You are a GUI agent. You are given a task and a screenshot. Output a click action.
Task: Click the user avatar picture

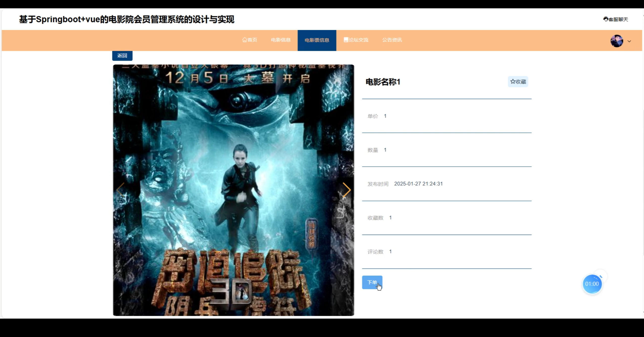(x=617, y=41)
